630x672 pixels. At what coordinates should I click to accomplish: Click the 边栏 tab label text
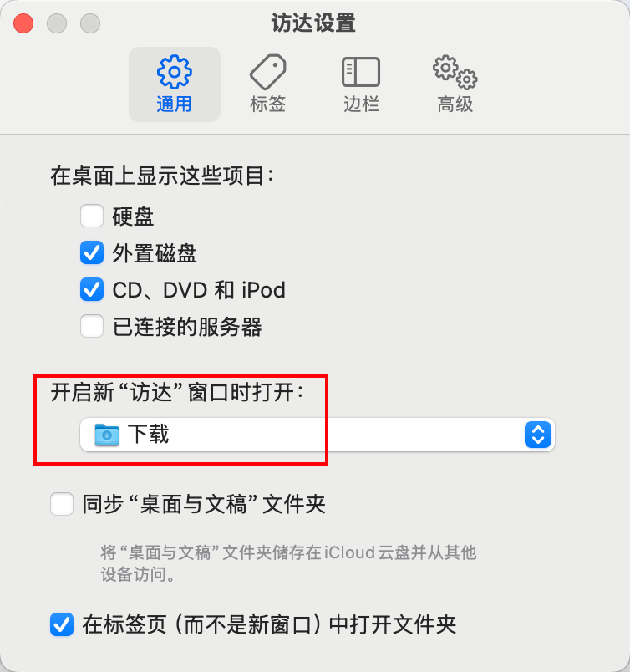[361, 104]
